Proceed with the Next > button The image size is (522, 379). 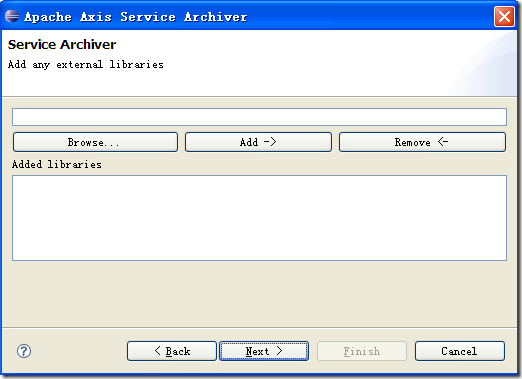(x=264, y=351)
